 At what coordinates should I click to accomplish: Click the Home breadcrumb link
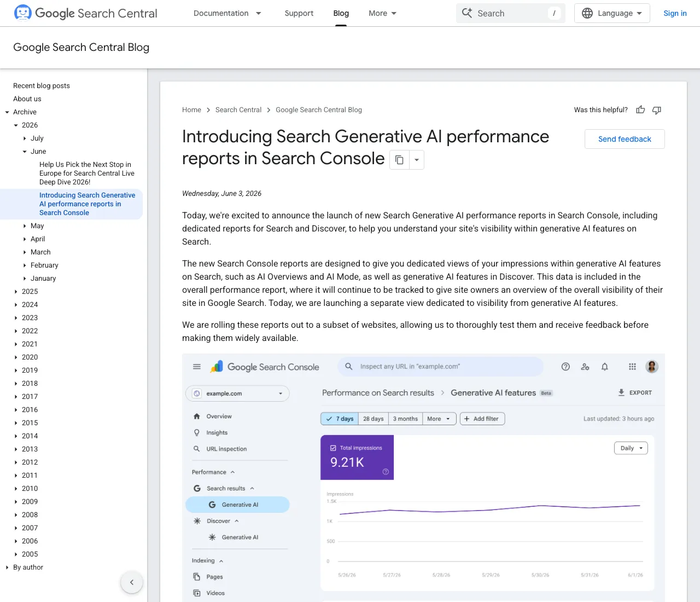point(191,110)
